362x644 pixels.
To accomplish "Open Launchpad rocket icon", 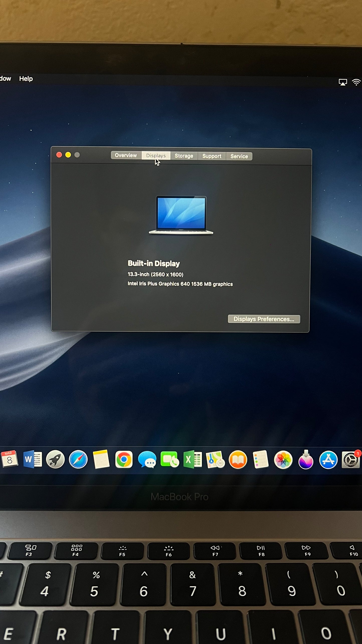I will click(55, 459).
